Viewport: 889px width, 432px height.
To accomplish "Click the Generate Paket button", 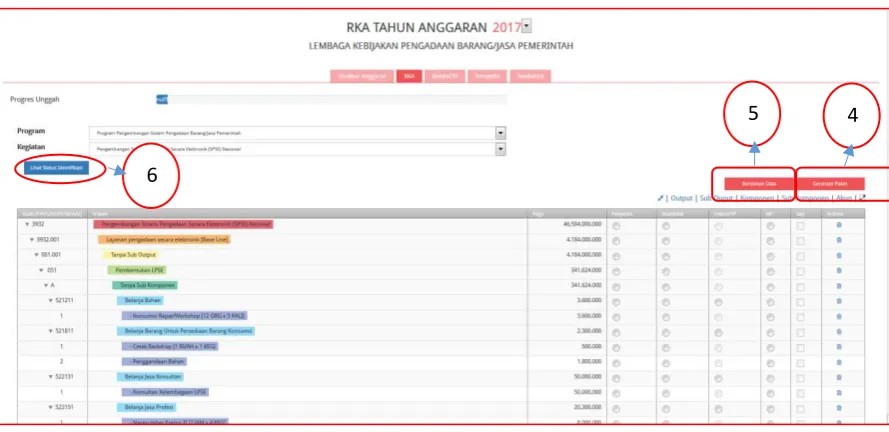I will pos(830,184).
